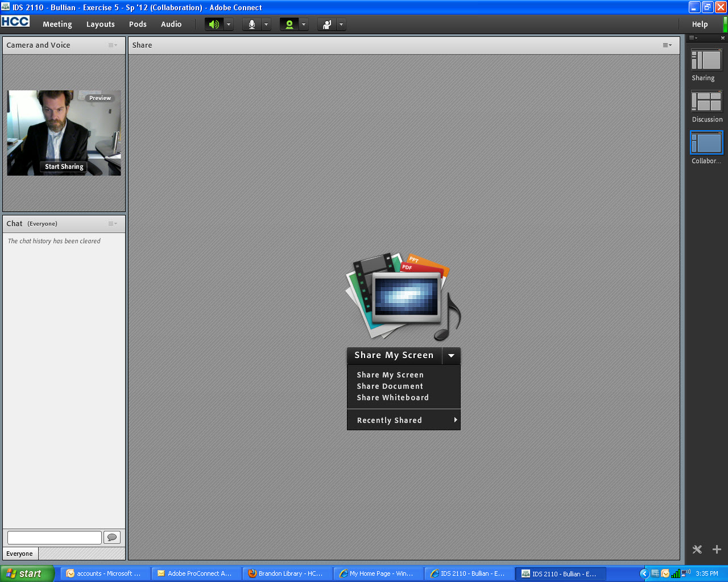This screenshot has height=582, width=728.
Task: Toggle the microphone icon
Action: (252, 24)
